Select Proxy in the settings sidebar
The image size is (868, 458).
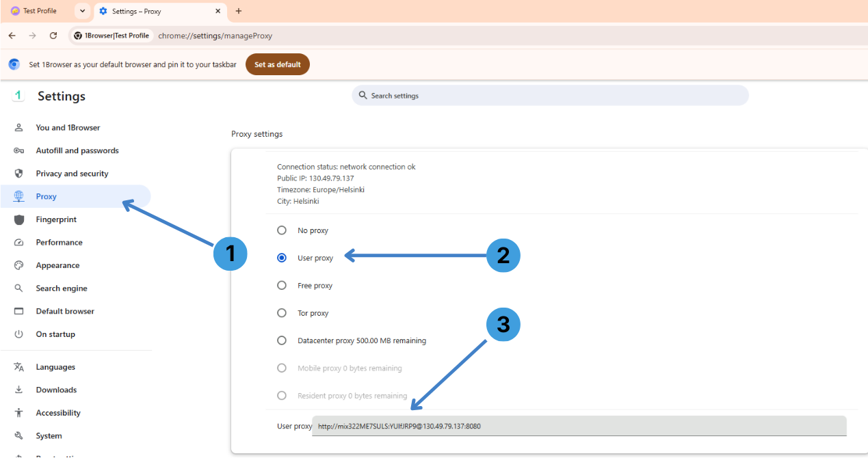click(75, 196)
